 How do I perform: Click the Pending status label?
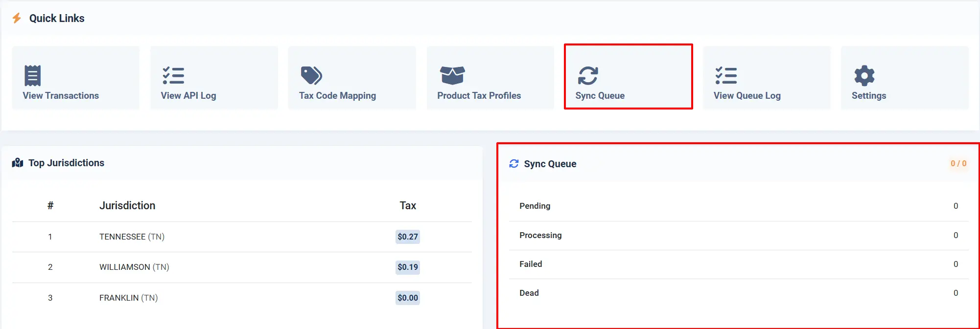coord(535,206)
